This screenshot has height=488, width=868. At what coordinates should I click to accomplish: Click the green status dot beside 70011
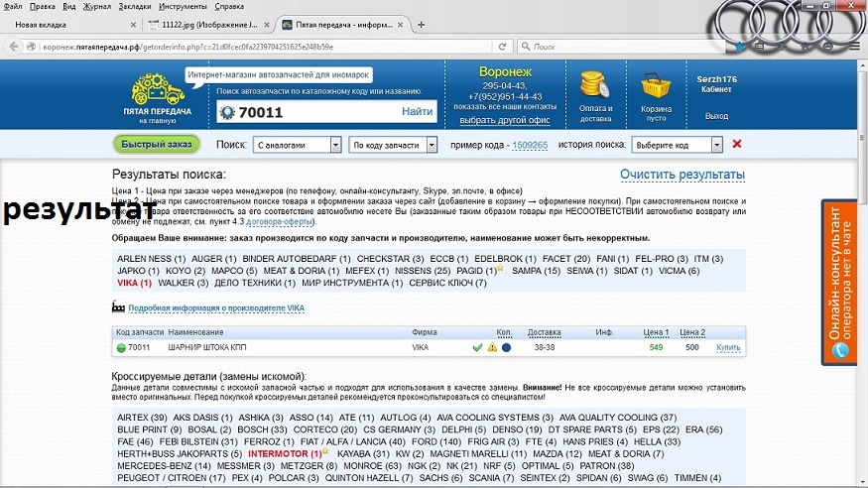[121, 347]
